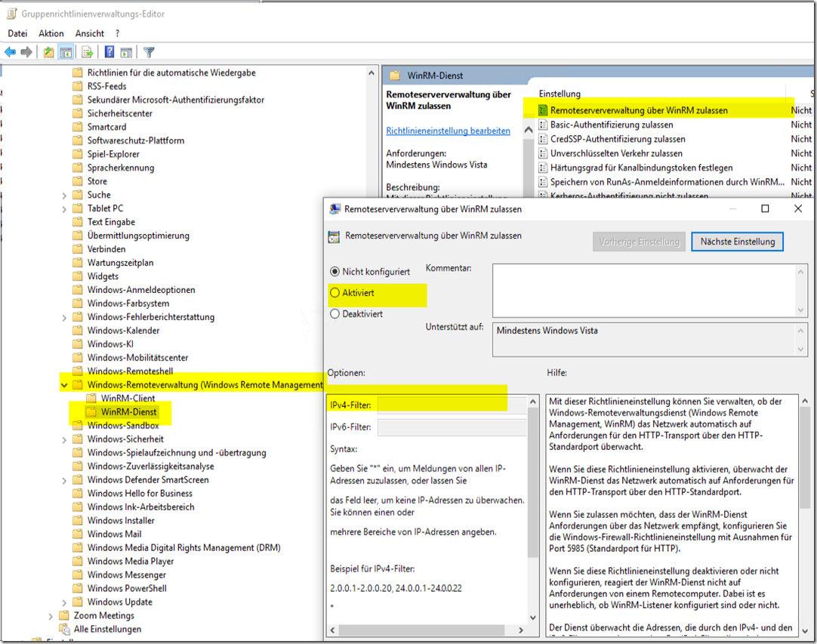
Task: Expand the Windows-Fehlerberichterstattung node
Action: 64,317
